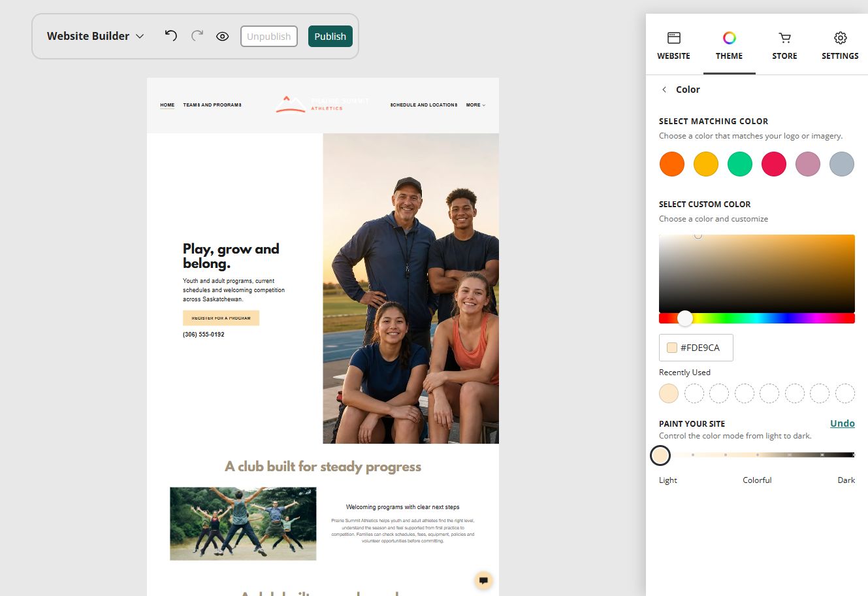Switch to the WEBSITE tab
Screen dimensions: 868x596
673,46
